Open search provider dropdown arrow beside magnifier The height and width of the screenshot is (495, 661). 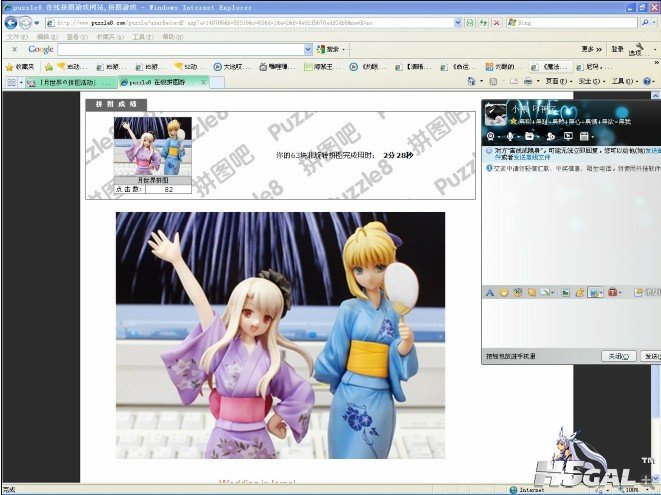(x=653, y=23)
